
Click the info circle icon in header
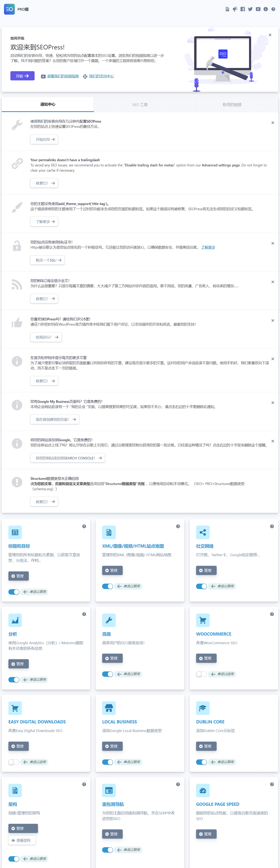coord(266,9)
